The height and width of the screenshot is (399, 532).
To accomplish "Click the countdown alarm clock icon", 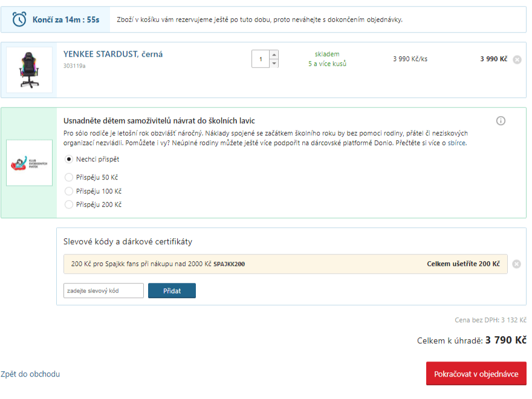I will pos(19,19).
